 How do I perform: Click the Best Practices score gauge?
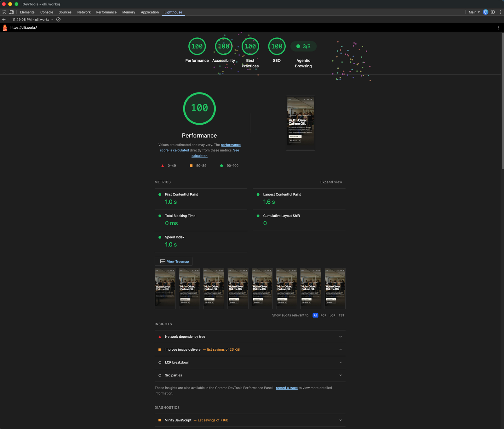[250, 46]
